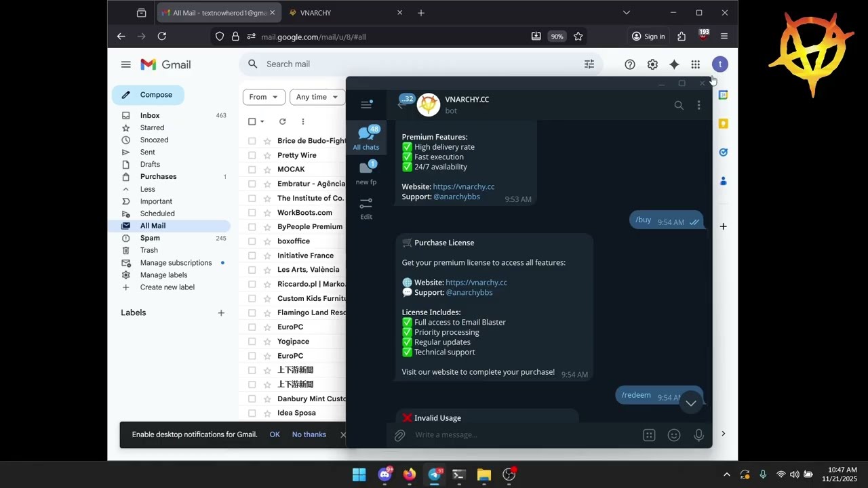The image size is (868, 488).
Task: Refresh the Gmail message list
Action: click(283, 121)
